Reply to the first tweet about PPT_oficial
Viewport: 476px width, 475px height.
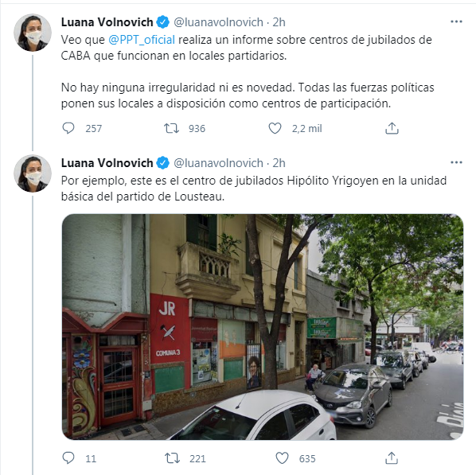[x=68, y=128]
